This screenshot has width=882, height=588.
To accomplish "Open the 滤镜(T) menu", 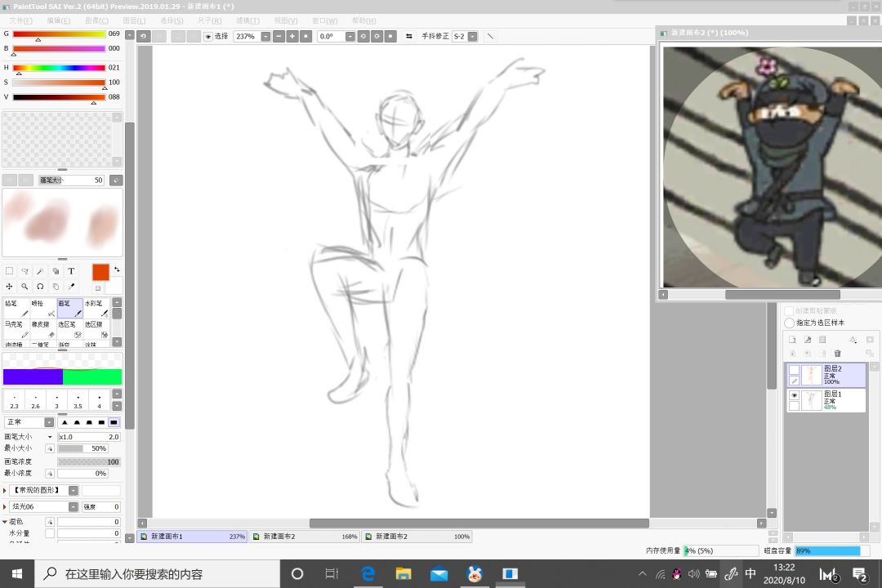I will tap(248, 20).
